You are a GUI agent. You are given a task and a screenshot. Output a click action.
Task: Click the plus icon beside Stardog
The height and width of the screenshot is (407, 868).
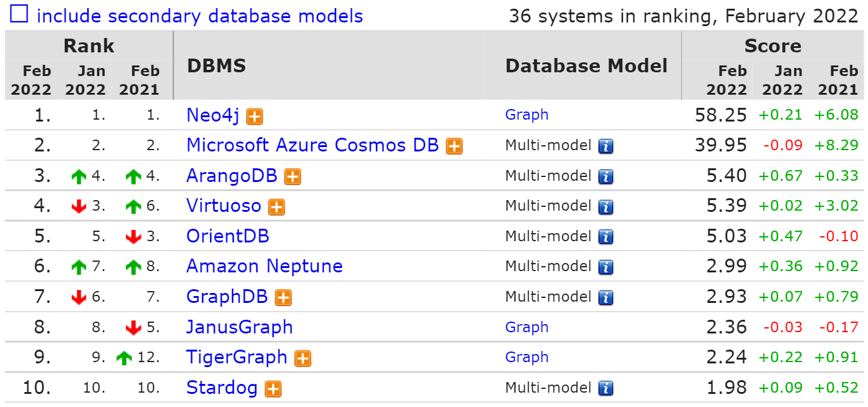[x=273, y=389]
